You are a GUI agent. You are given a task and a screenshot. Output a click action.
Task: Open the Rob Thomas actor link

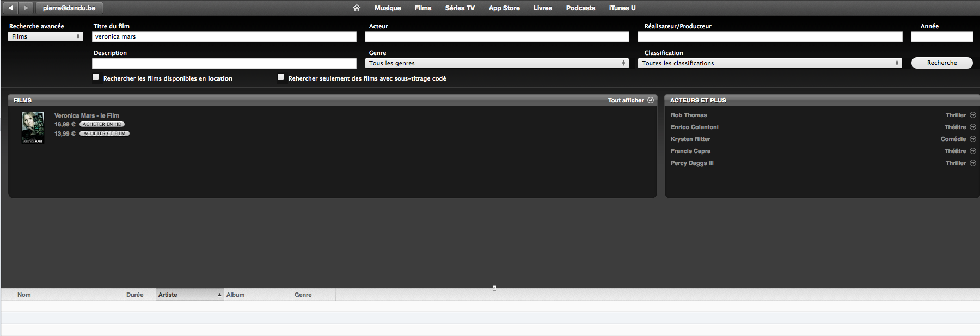tap(689, 115)
